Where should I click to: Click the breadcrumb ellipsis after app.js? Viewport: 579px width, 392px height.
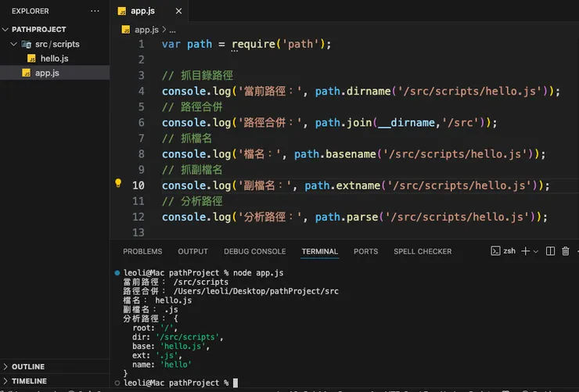click(x=172, y=29)
